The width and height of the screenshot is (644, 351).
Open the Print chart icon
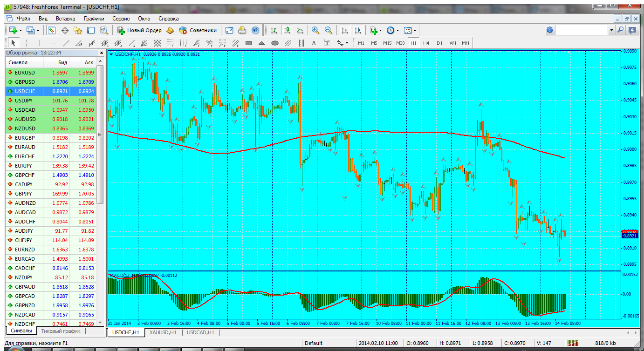tap(242, 30)
